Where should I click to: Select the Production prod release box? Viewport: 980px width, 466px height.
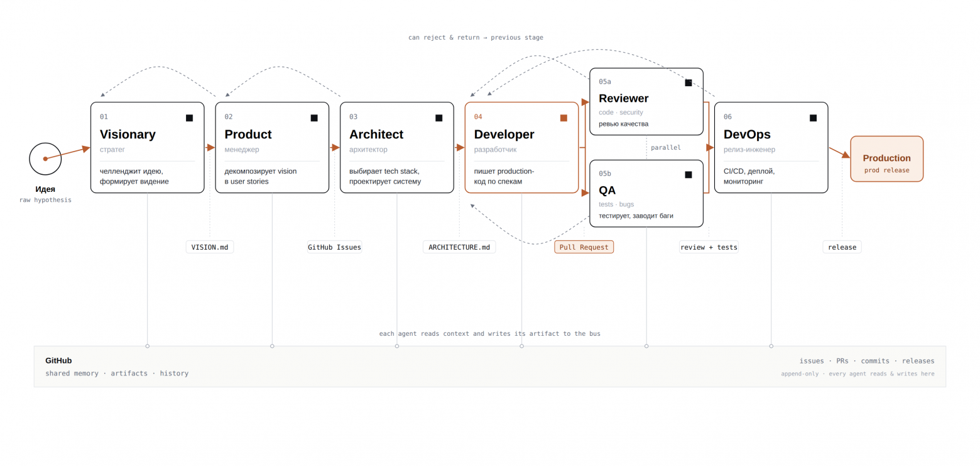(886, 159)
